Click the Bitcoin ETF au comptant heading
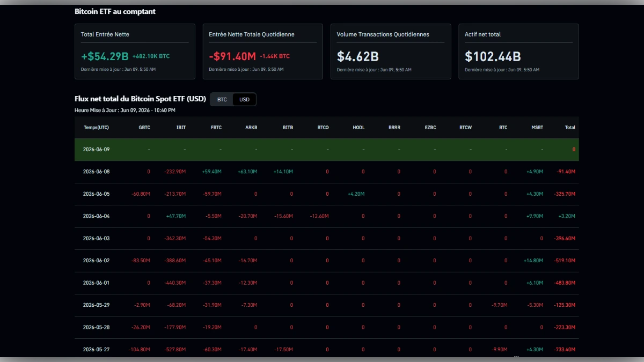 click(115, 11)
